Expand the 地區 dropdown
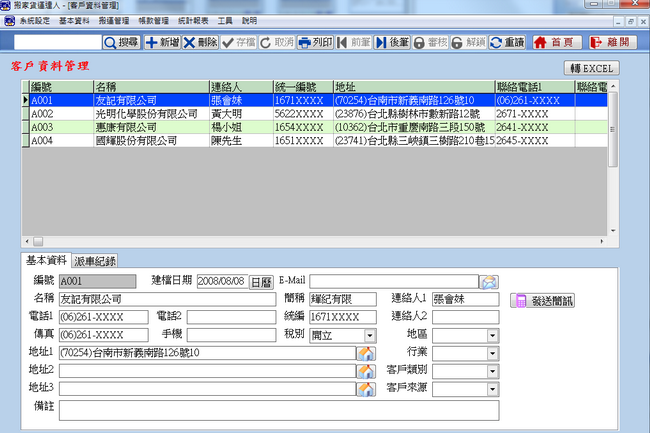This screenshot has width=650, height=433. pos(492,336)
